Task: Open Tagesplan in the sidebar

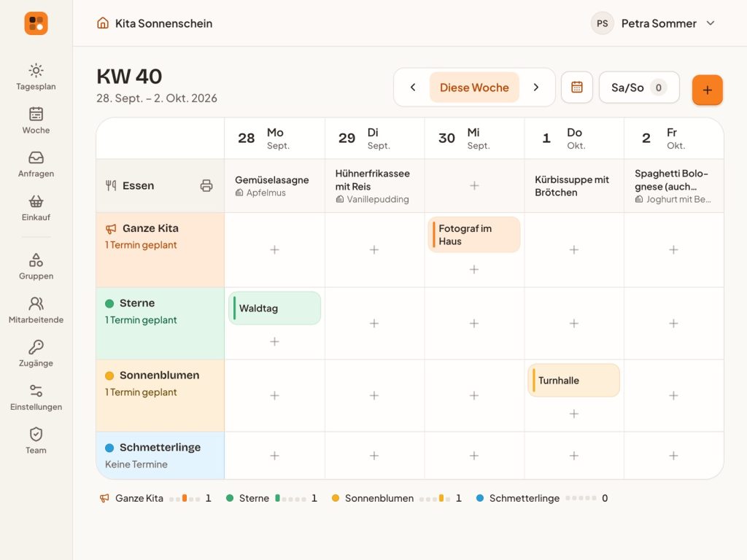Action: click(x=36, y=77)
